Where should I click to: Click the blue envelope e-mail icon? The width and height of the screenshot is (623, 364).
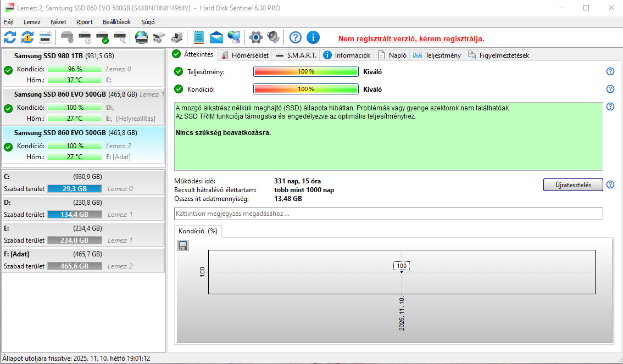(x=216, y=38)
